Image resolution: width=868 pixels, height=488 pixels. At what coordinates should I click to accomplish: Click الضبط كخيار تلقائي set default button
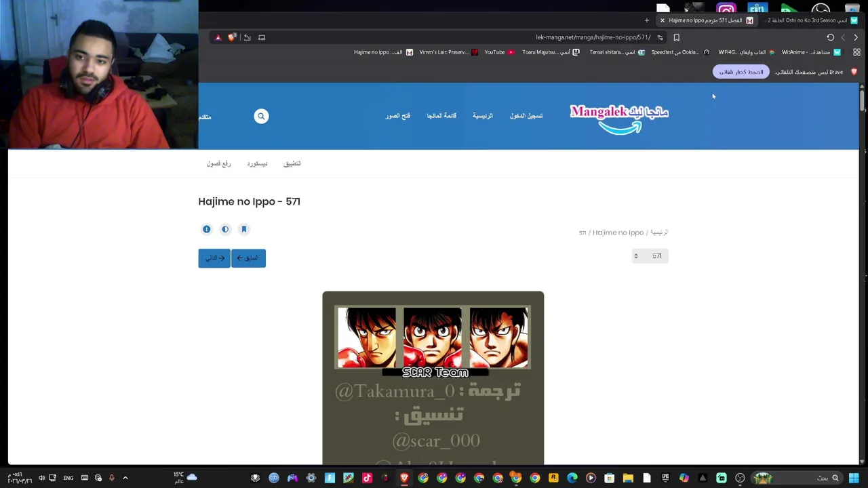pyautogui.click(x=741, y=72)
